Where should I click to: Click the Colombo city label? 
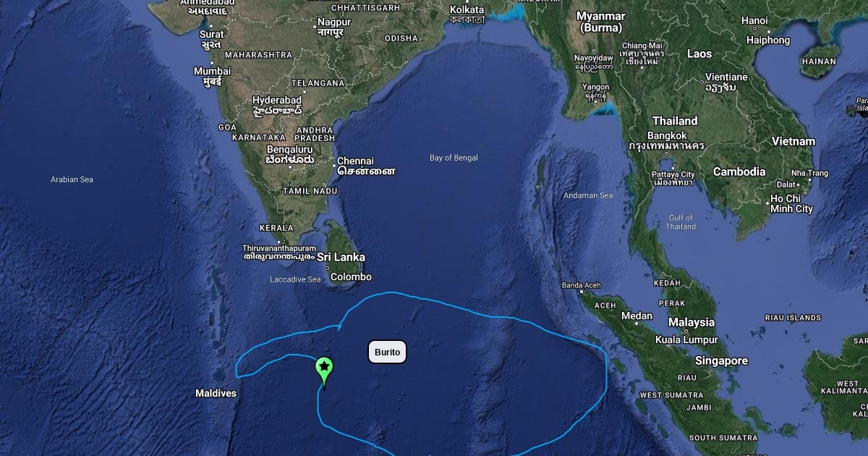coord(351,276)
